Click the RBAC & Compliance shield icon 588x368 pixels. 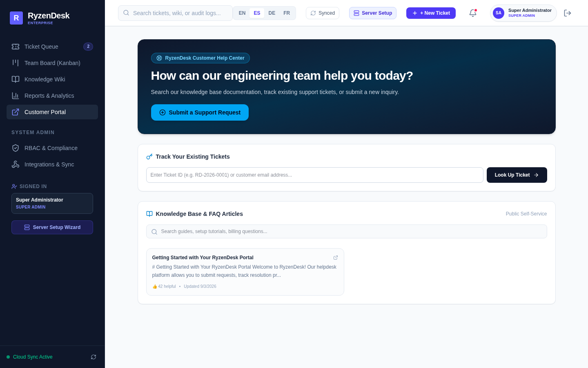(x=16, y=148)
